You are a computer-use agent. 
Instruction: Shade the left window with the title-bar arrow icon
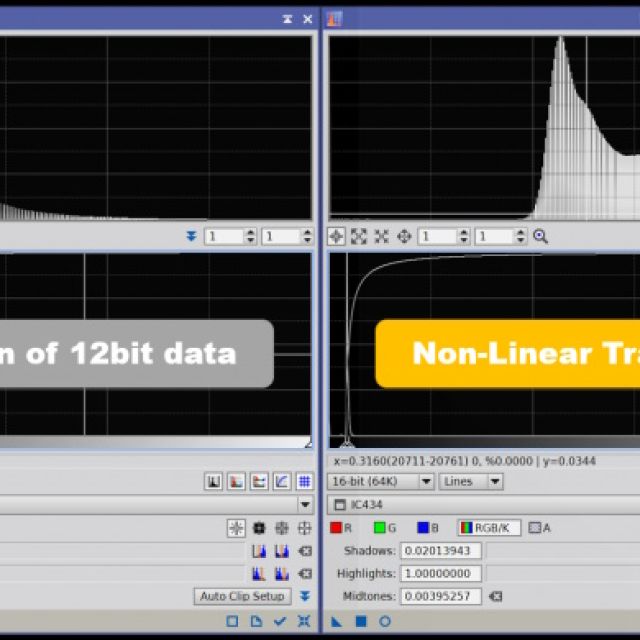click(x=287, y=19)
